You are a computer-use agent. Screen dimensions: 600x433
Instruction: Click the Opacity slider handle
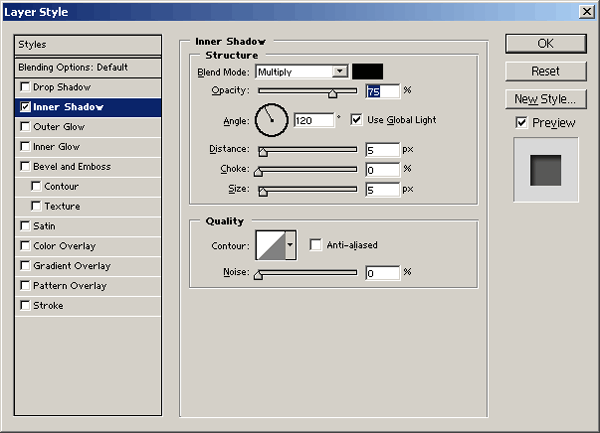point(333,93)
